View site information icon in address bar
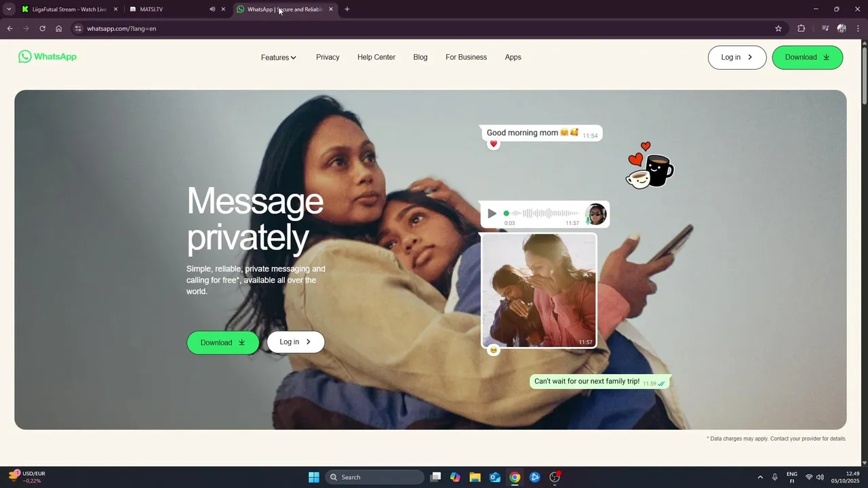Screen dimensions: 868x488 (x=78, y=28)
